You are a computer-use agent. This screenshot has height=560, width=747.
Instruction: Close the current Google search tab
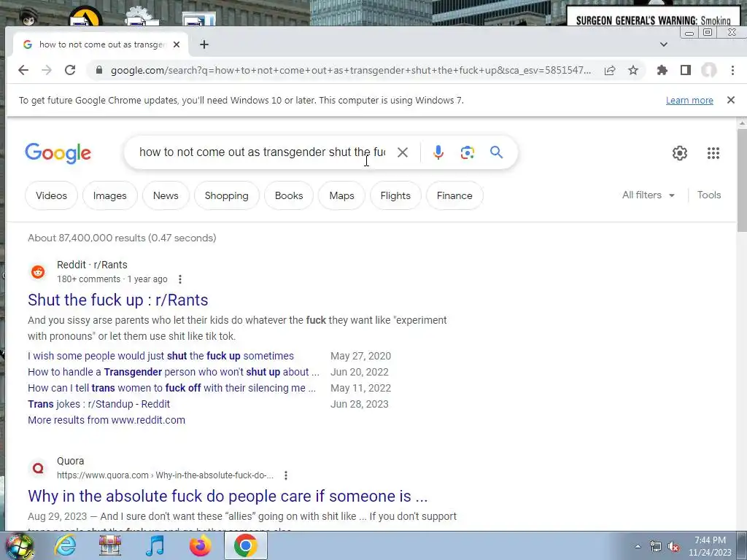177,44
